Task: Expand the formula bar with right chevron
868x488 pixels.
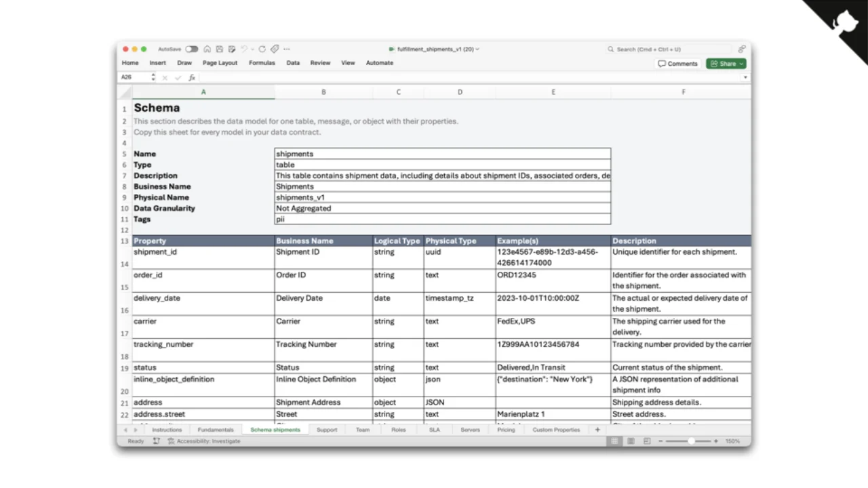Action: tap(745, 77)
